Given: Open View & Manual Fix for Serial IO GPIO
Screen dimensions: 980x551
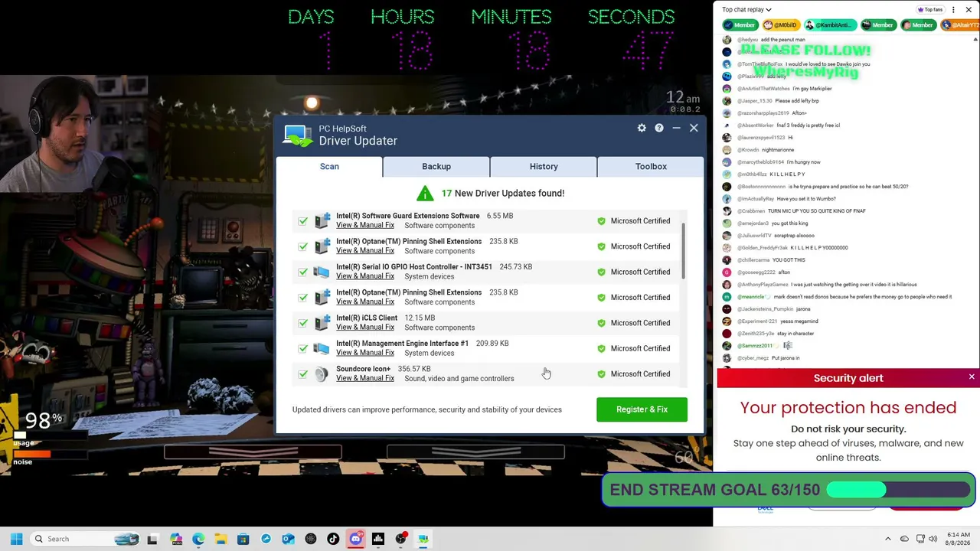Looking at the screenshot, I should tap(365, 276).
